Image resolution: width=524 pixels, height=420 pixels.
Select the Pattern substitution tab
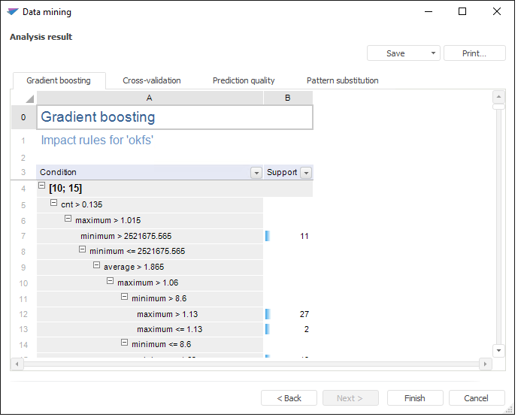click(x=342, y=80)
